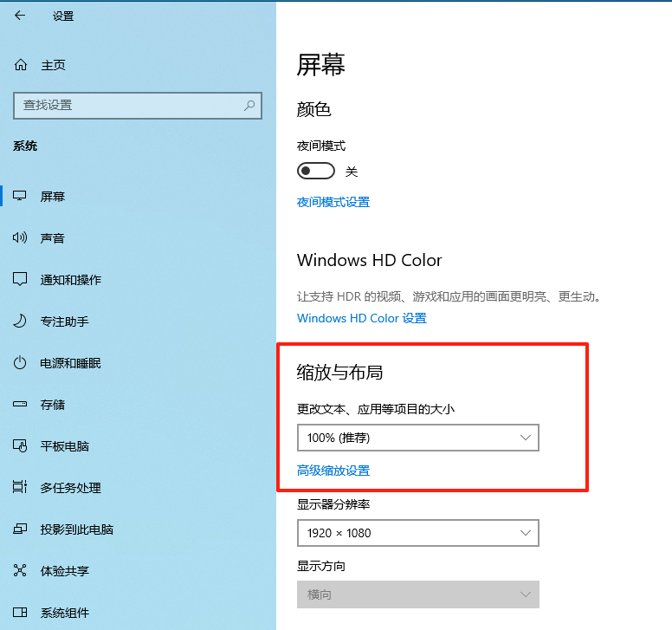Open the 高级缩放设置 link

(333, 471)
